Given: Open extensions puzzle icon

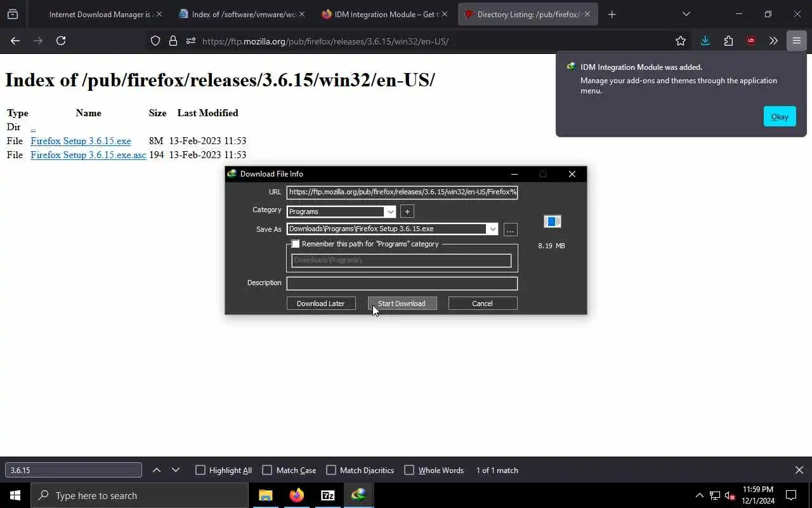Looking at the screenshot, I should [x=728, y=41].
